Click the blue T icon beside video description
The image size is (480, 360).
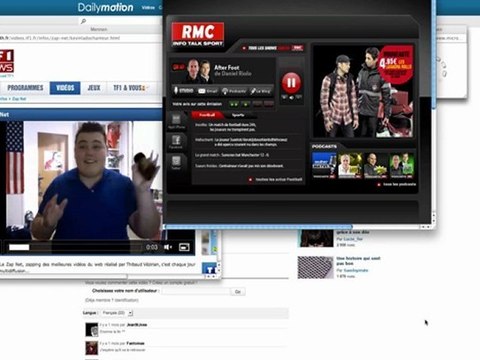[210, 269]
